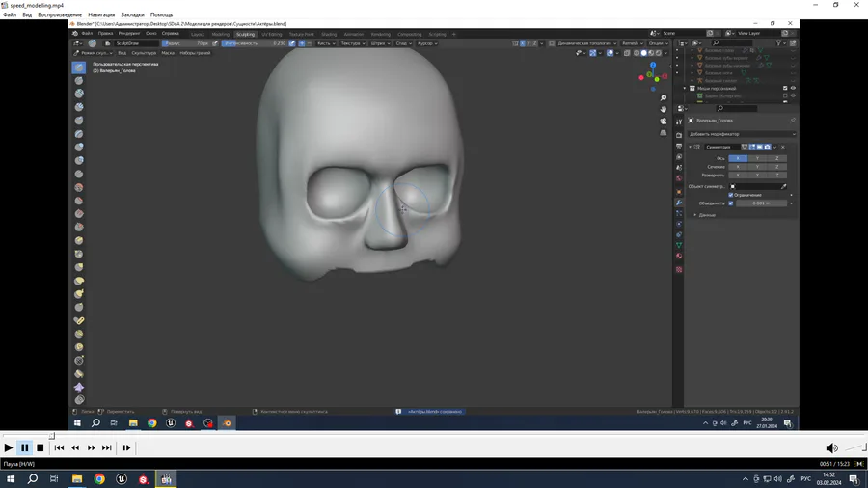The height and width of the screenshot is (488, 868).
Task: Click the Stop playback square icon
Action: point(41,447)
